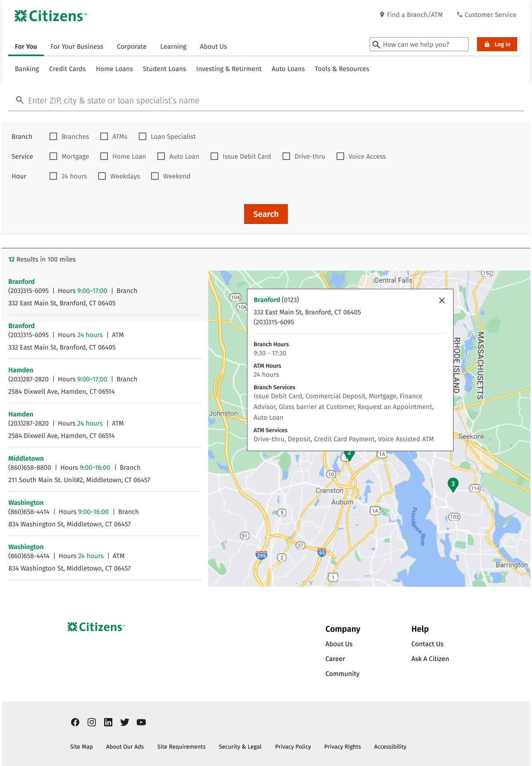The image size is (532, 766).
Task: Switch to For Your Business tab
Action: (77, 47)
